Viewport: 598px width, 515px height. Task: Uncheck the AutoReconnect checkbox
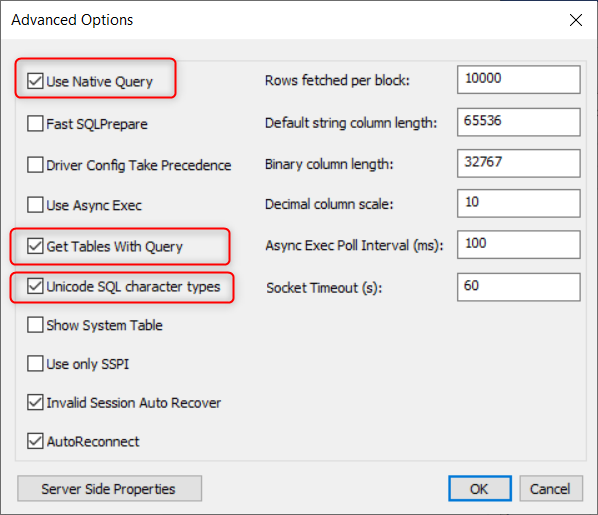pyautogui.click(x=35, y=441)
